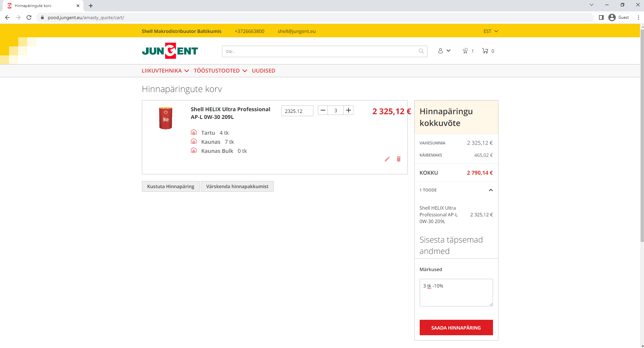Go to the UUDISED page
The image size is (644, 348).
point(263,71)
